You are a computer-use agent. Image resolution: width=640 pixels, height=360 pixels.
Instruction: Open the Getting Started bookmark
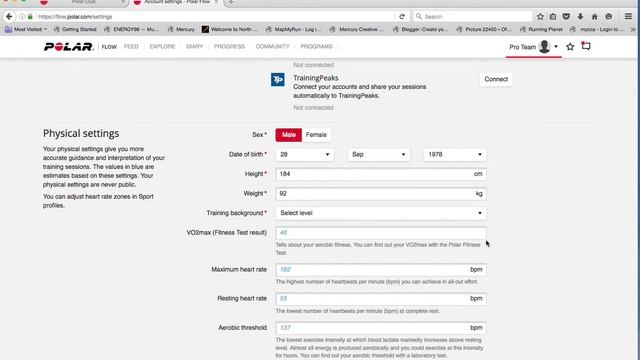tap(75, 29)
